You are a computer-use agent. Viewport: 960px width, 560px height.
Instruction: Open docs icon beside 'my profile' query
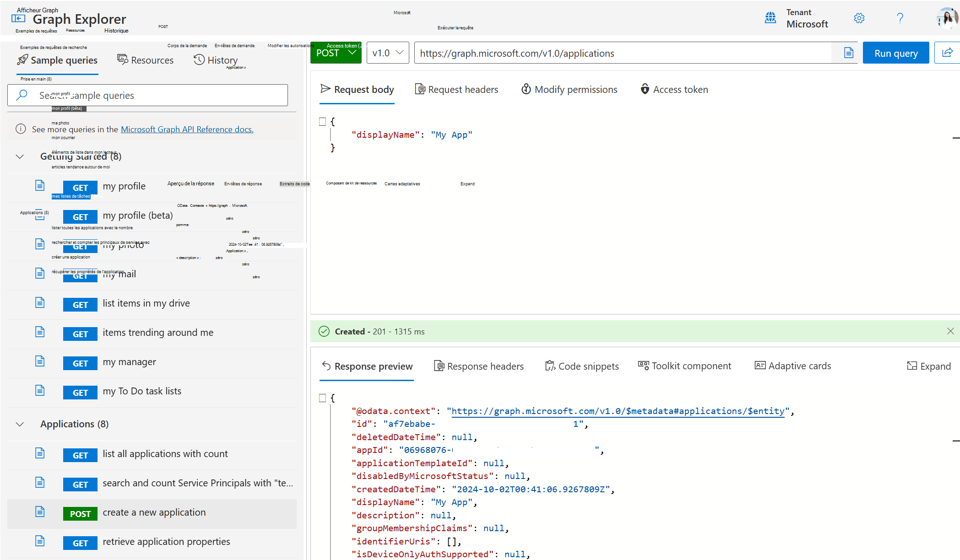point(40,185)
